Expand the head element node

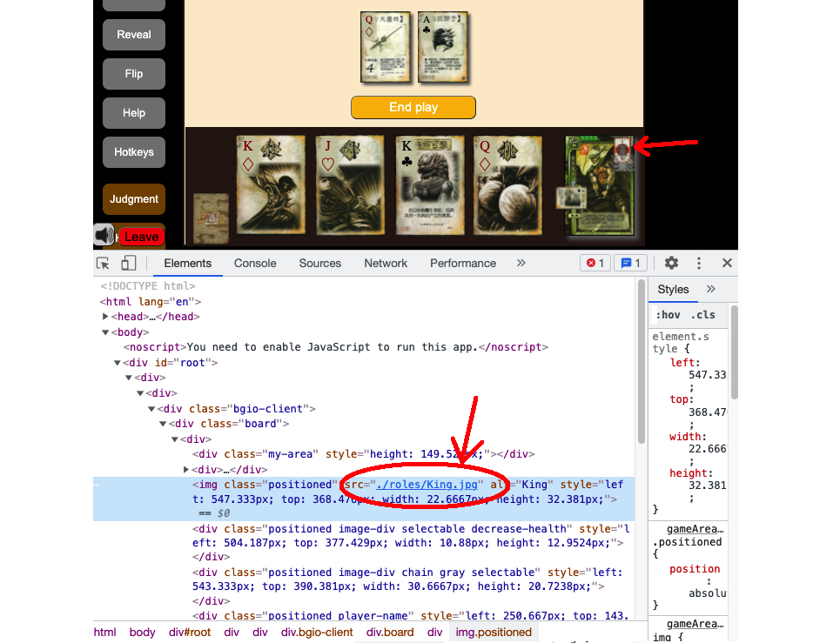[x=105, y=317]
